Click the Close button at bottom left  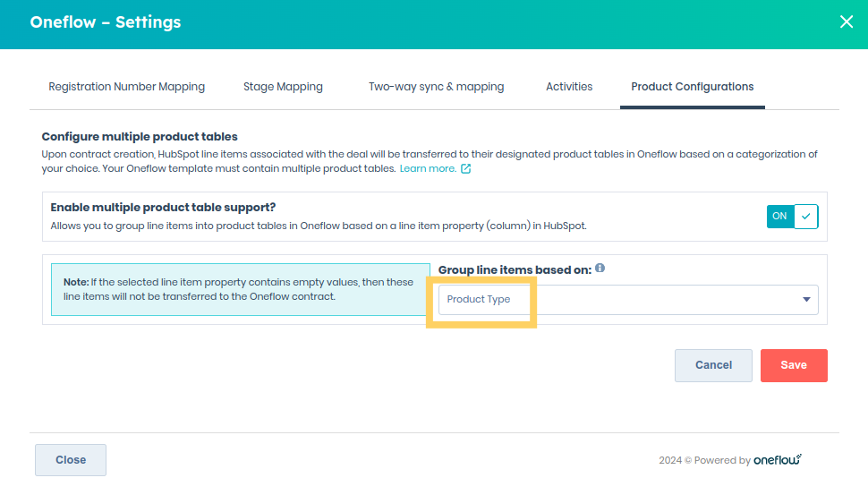(71, 460)
